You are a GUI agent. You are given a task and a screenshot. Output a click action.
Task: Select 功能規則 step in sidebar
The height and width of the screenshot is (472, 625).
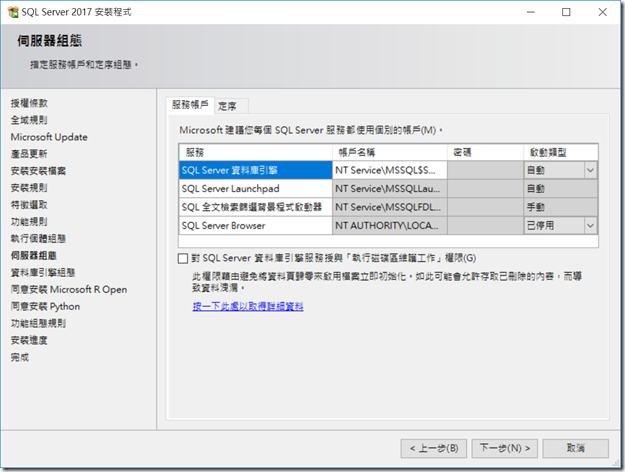[29, 222]
